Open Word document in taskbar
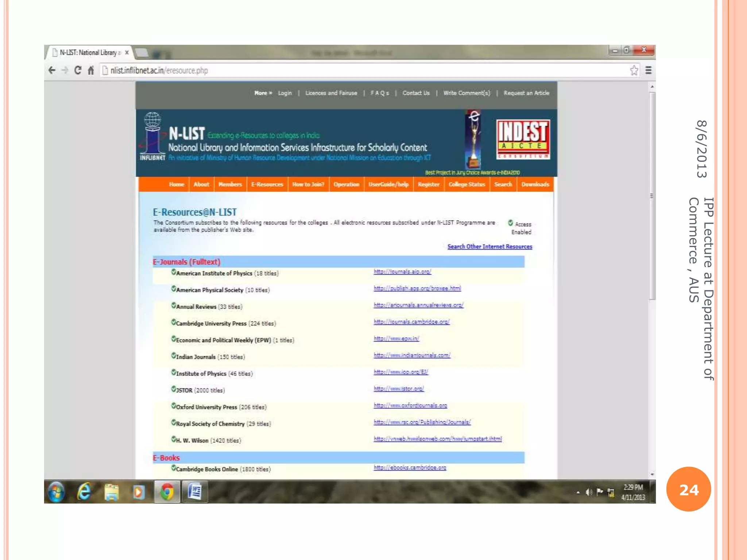 click(195, 492)
